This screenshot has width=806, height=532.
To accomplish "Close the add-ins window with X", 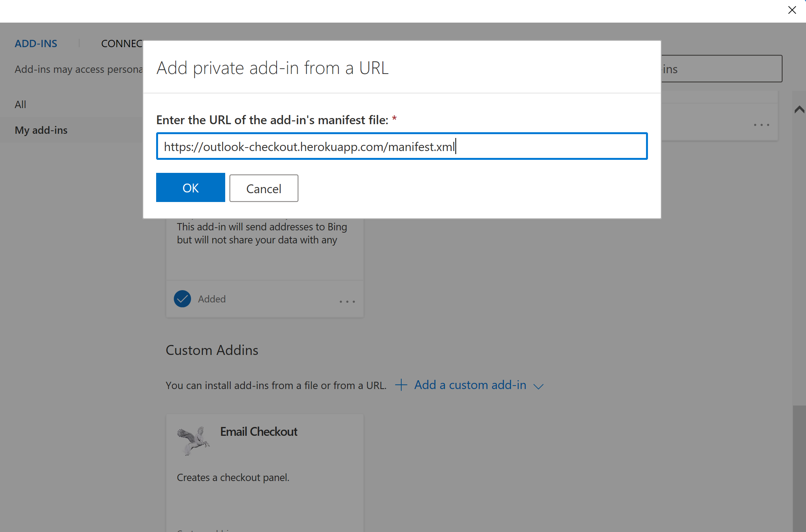I will tap(792, 10).
